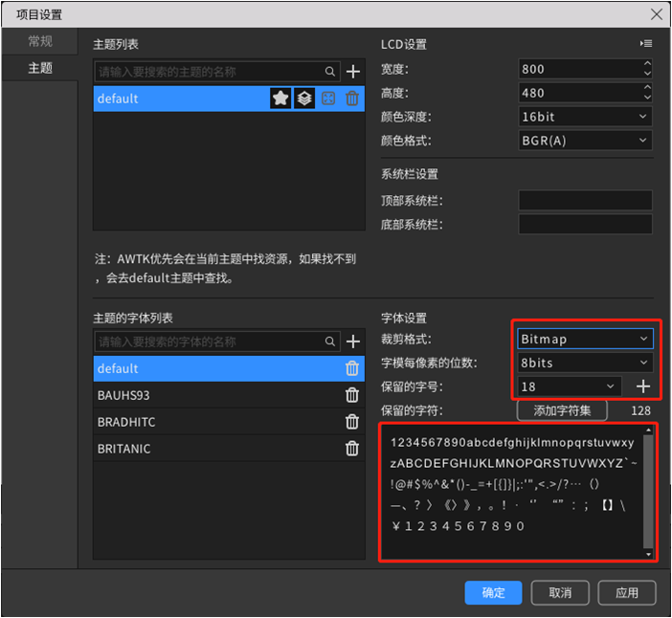
Task: Cancel changes with 取消 button
Action: 560,593
